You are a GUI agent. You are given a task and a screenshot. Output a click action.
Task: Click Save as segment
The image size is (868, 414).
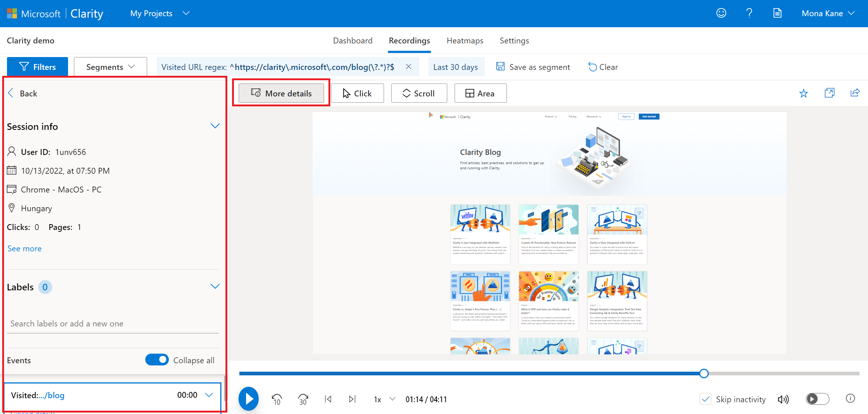point(533,67)
